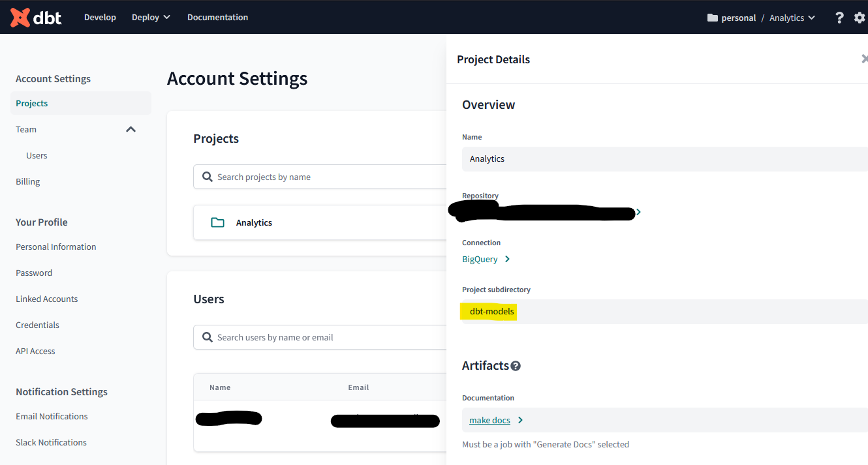The height and width of the screenshot is (465, 868).
Task: Click the Overview section heading
Action: [x=488, y=104]
